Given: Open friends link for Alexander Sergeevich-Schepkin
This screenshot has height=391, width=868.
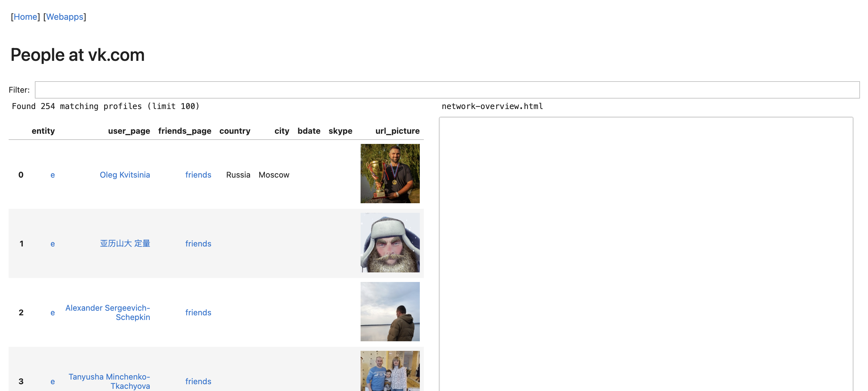Looking at the screenshot, I should (198, 312).
